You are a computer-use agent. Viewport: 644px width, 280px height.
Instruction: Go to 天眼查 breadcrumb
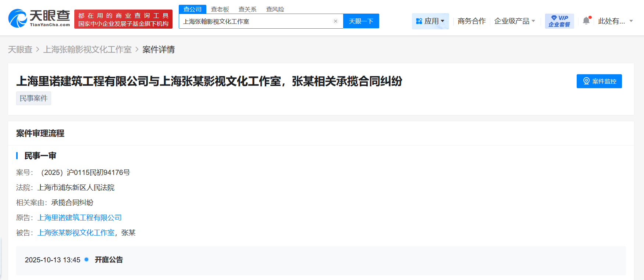(20, 50)
